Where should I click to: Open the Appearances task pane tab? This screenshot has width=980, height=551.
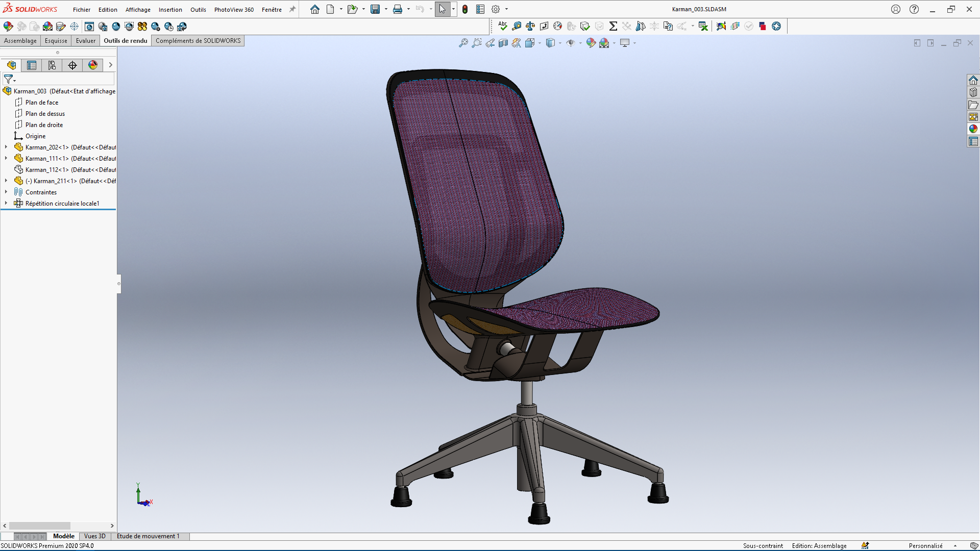973,129
